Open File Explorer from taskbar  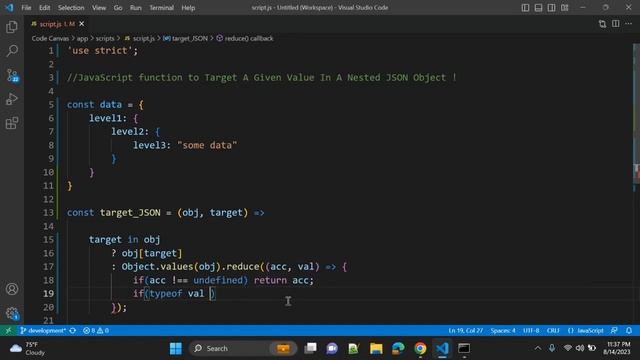pyautogui.click(x=376, y=349)
